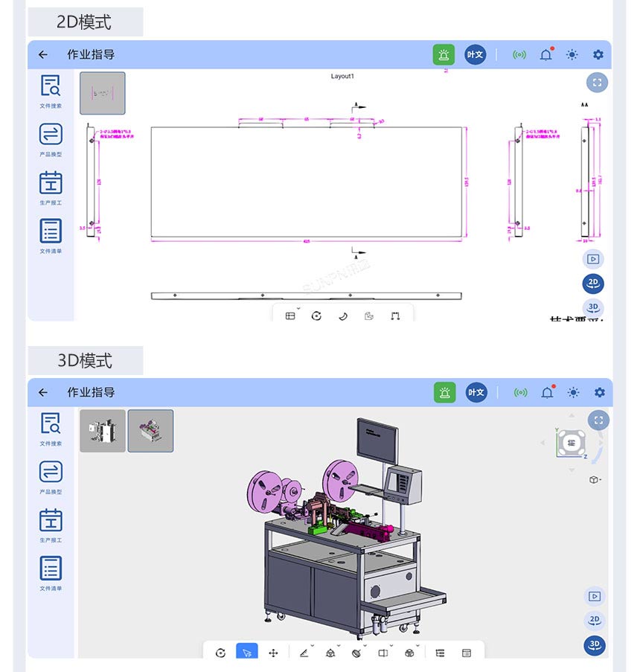Image resolution: width=640 pixels, height=672 pixels.
Task: Toggle display theme with the sun icon
Action: (x=572, y=54)
